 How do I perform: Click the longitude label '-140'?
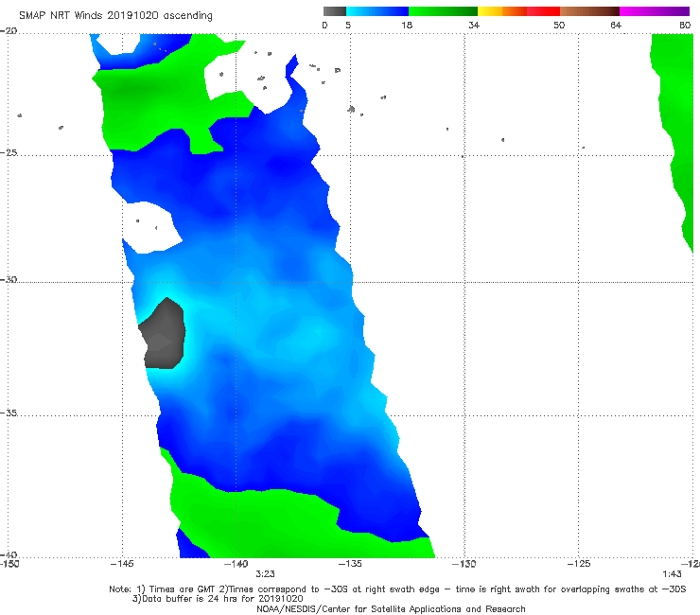pos(236,564)
